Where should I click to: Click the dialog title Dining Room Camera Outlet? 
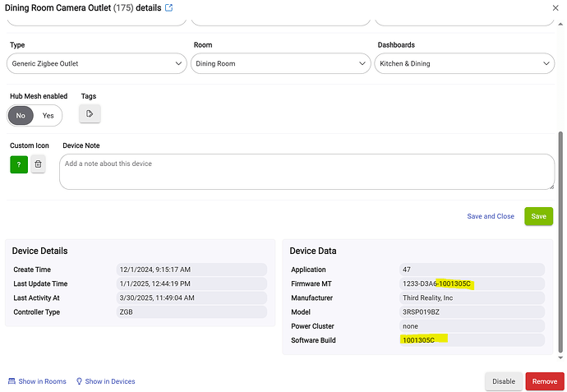[58, 7]
